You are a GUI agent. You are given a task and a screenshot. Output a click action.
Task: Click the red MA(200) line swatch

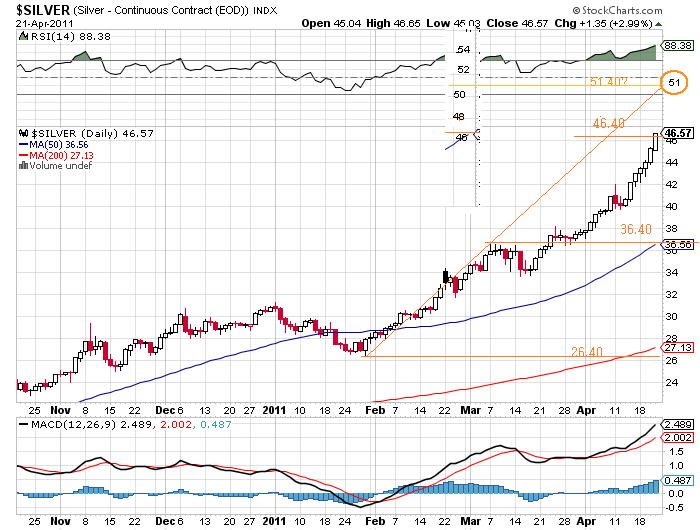24,155
